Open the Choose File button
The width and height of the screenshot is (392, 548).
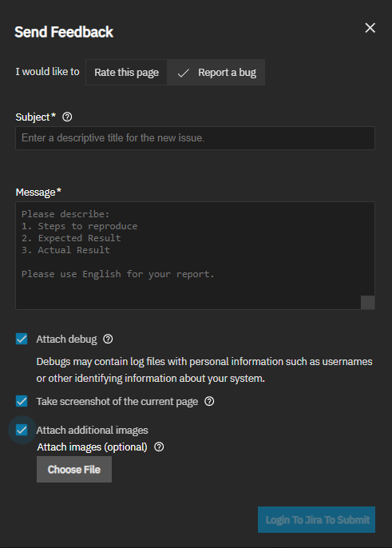[x=74, y=470]
